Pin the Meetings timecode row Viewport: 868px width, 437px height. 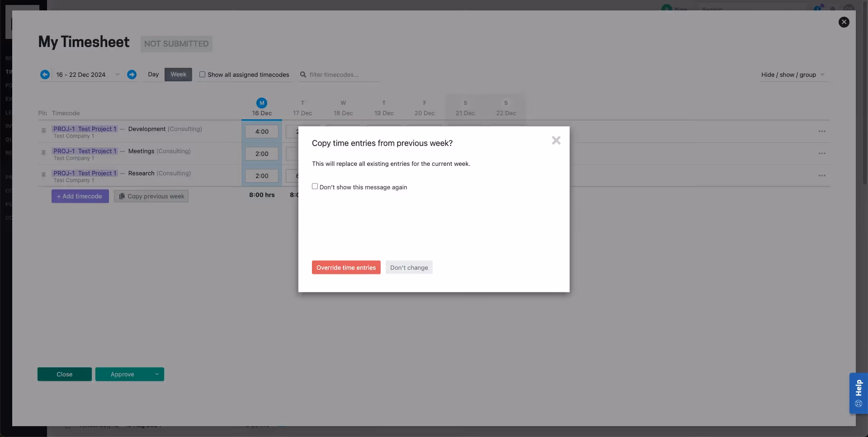click(x=43, y=153)
